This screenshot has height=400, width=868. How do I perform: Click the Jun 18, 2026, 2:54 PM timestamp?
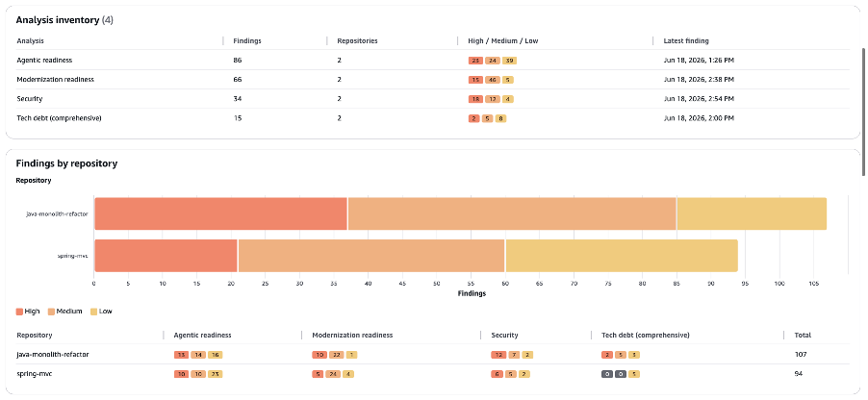(x=699, y=99)
